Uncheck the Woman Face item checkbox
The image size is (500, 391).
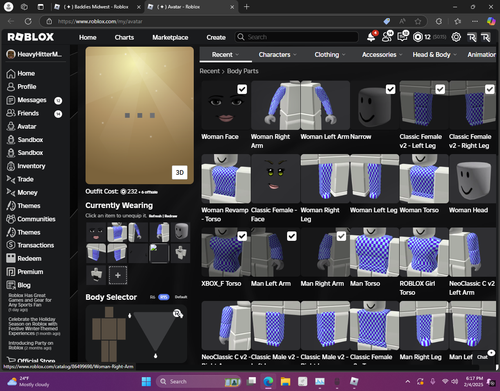[x=242, y=89]
